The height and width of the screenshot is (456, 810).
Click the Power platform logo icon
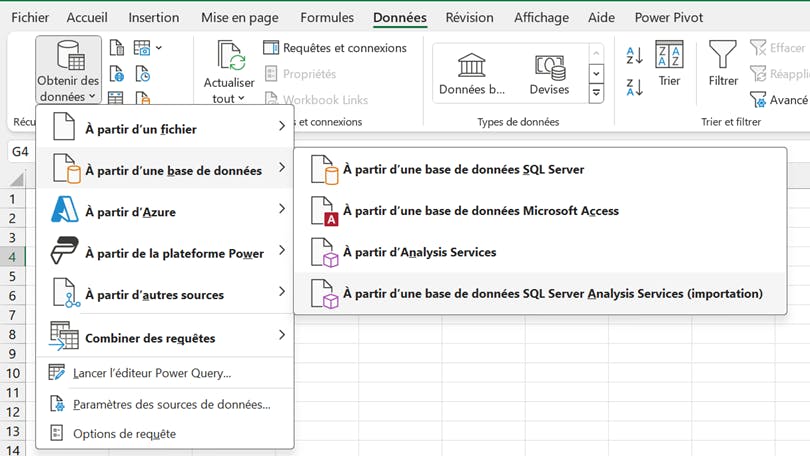pos(65,250)
